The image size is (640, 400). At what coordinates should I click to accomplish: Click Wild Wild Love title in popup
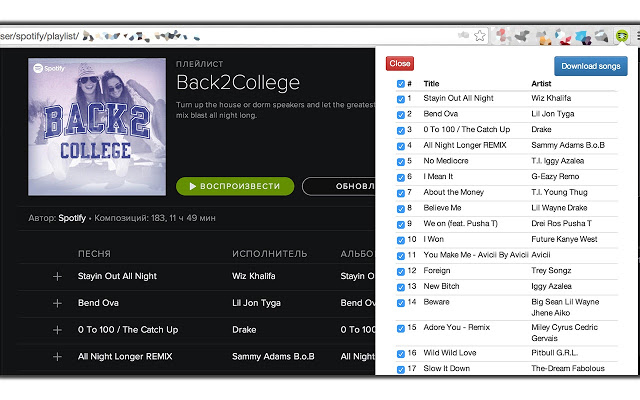tap(450, 353)
